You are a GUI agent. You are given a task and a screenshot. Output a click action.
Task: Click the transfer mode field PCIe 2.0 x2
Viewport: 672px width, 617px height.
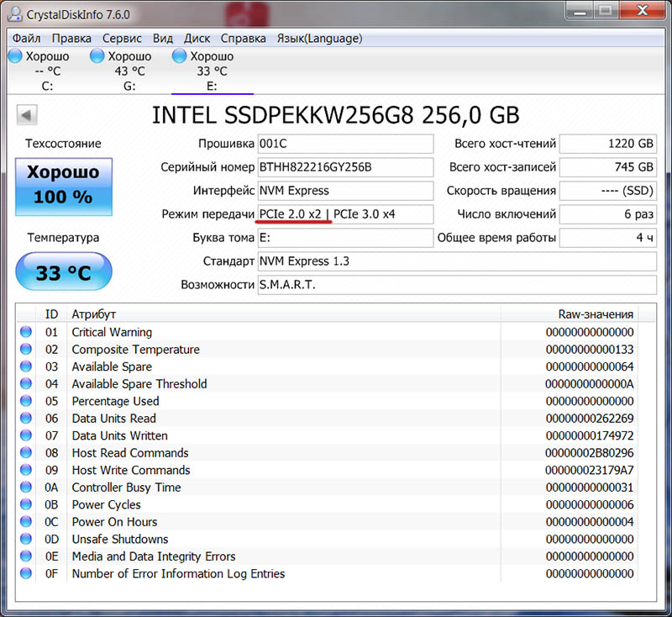(x=345, y=214)
